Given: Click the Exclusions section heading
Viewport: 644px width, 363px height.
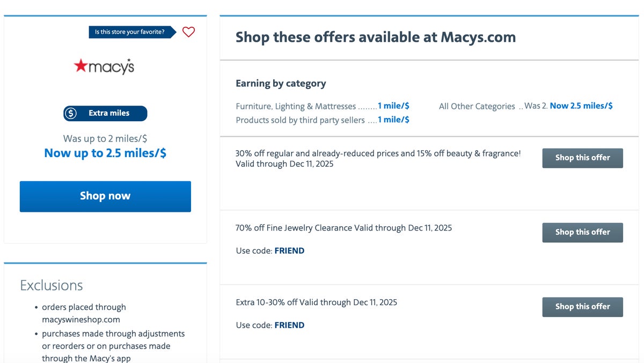Looking at the screenshot, I should (x=52, y=285).
